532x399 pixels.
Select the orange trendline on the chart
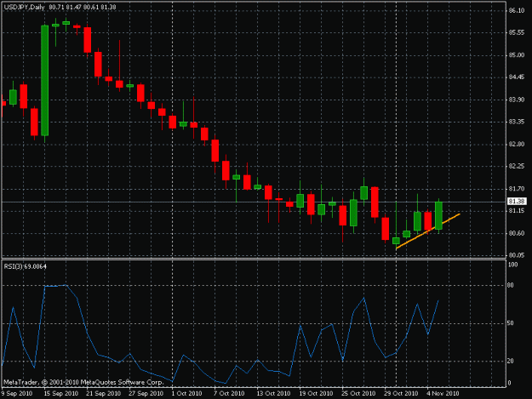pyautogui.click(x=428, y=231)
